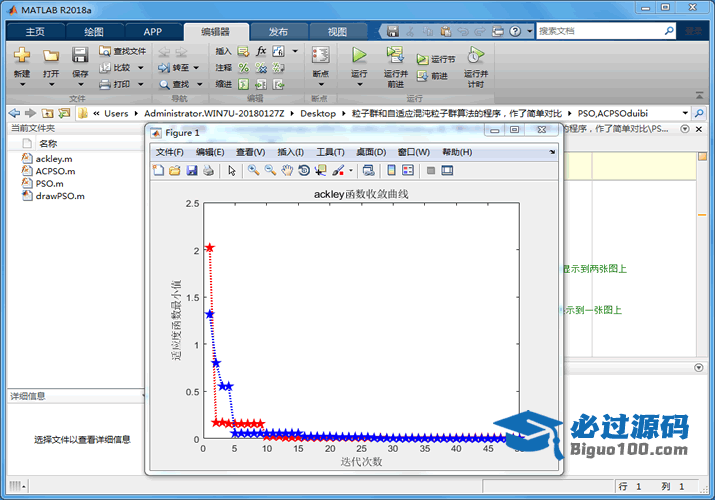Click the Print icon in Figure 1 toolbar
The image size is (715, 500).
[x=208, y=170]
